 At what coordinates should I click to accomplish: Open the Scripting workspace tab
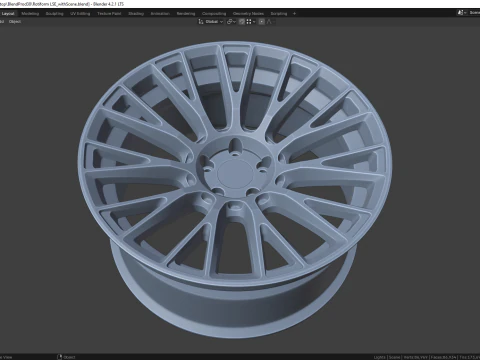279,14
